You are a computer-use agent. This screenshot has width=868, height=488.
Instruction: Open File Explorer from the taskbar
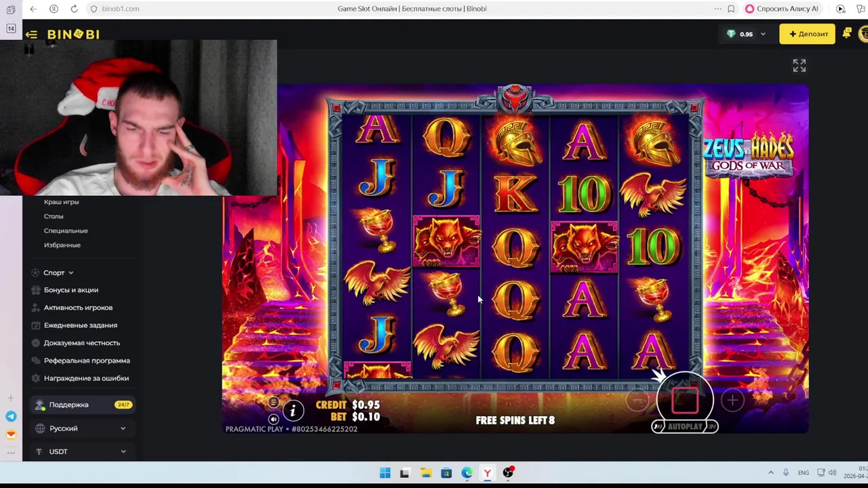(x=425, y=473)
